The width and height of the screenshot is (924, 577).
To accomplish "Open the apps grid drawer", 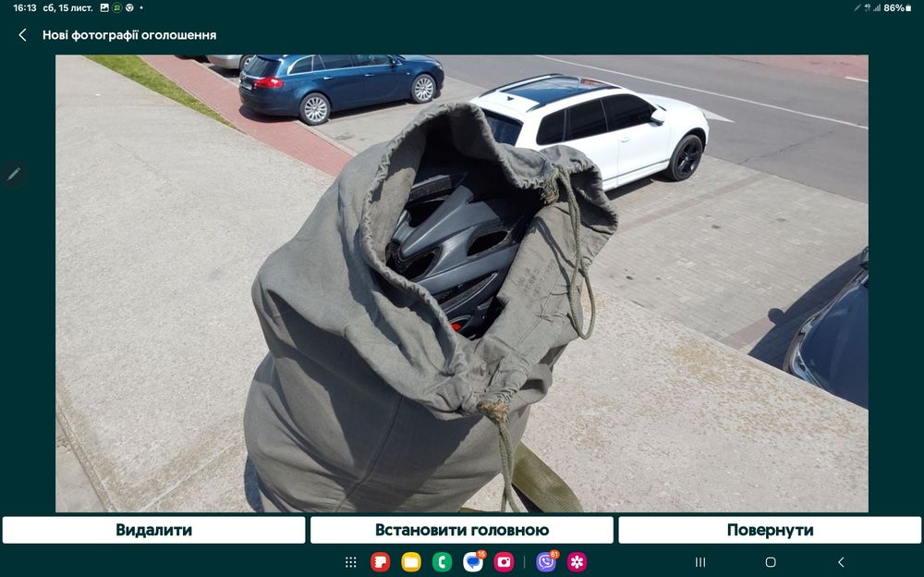I will 350,562.
